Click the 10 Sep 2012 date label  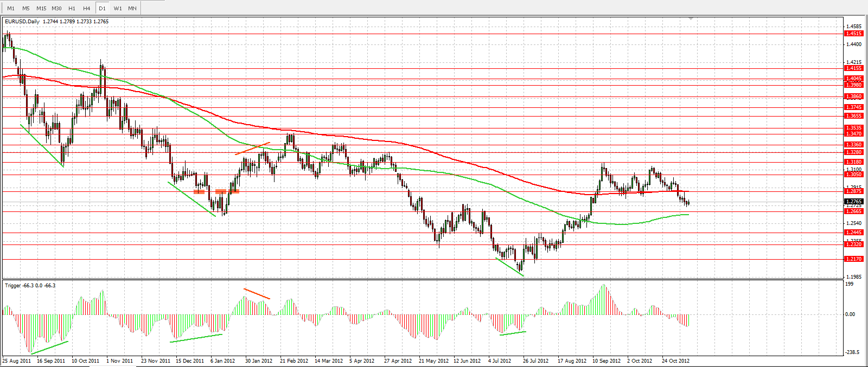[x=607, y=360]
